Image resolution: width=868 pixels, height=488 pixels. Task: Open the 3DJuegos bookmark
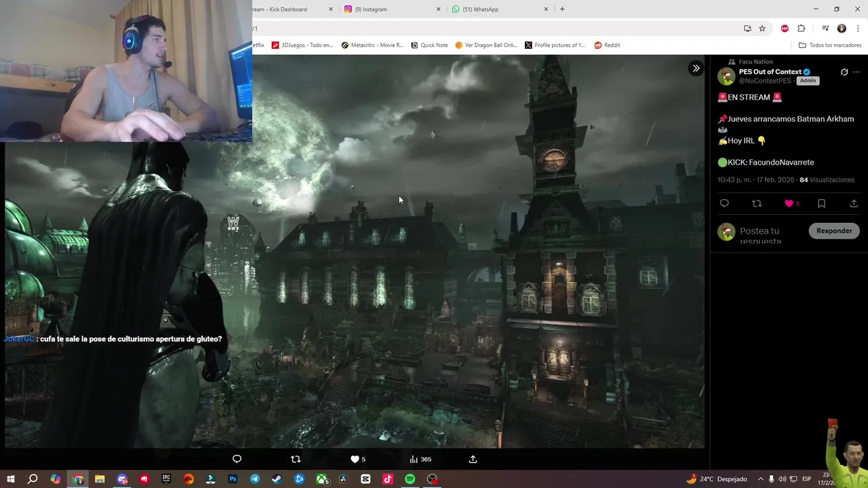[x=302, y=45]
